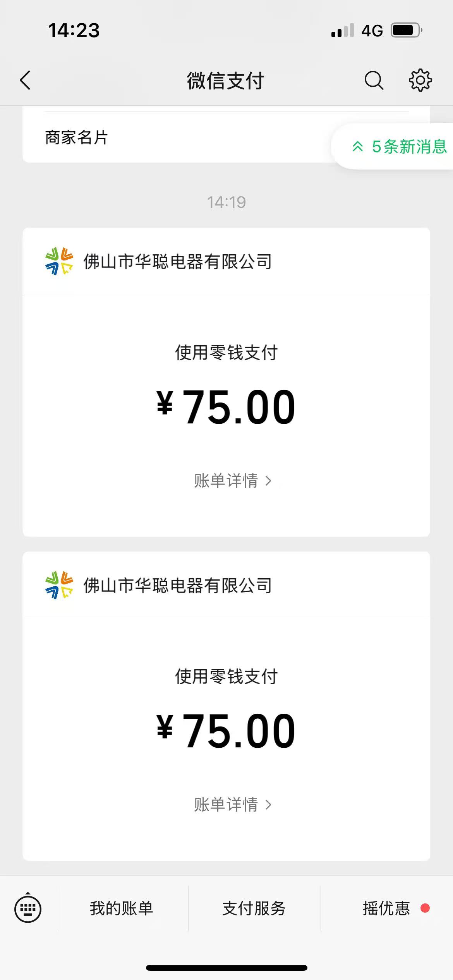Tap second ¥75.00 payment amount
453x980 pixels.
coord(226,731)
